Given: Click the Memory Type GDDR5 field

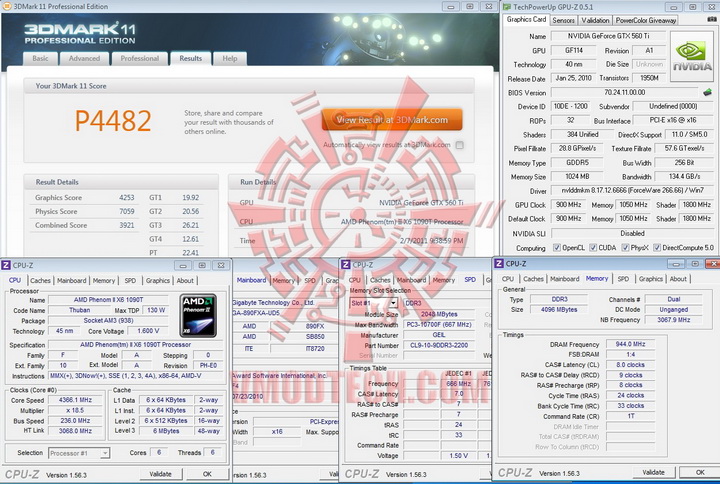Looking at the screenshot, I should [x=577, y=163].
